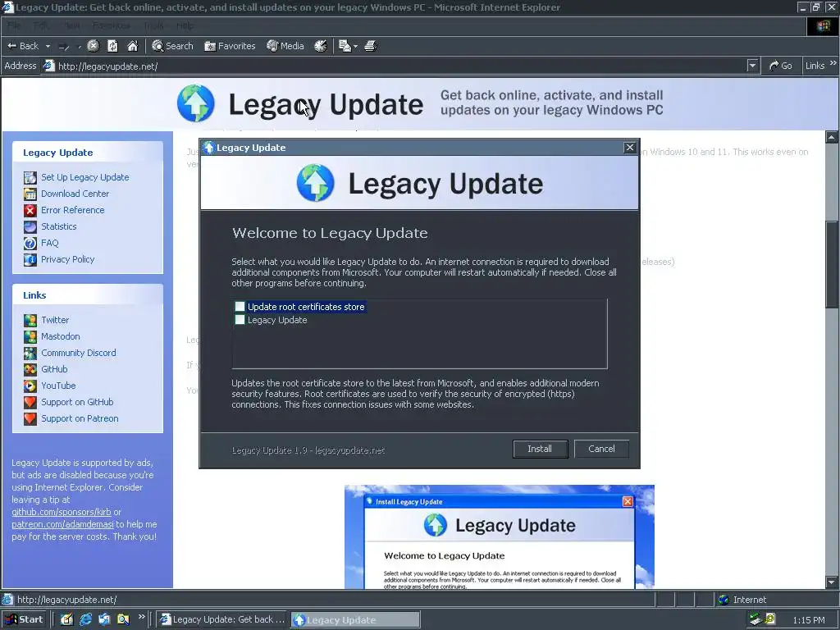Open the Back history dropdown arrow
This screenshot has width=840, height=630.
pyautogui.click(x=48, y=46)
